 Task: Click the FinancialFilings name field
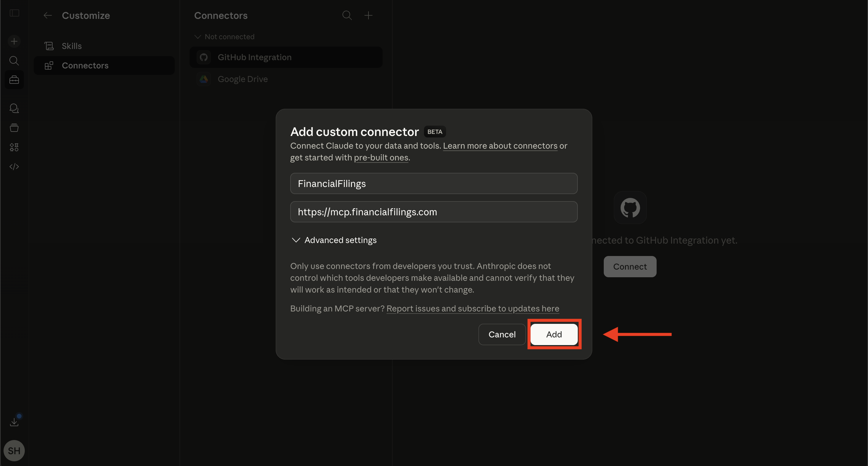tap(434, 183)
